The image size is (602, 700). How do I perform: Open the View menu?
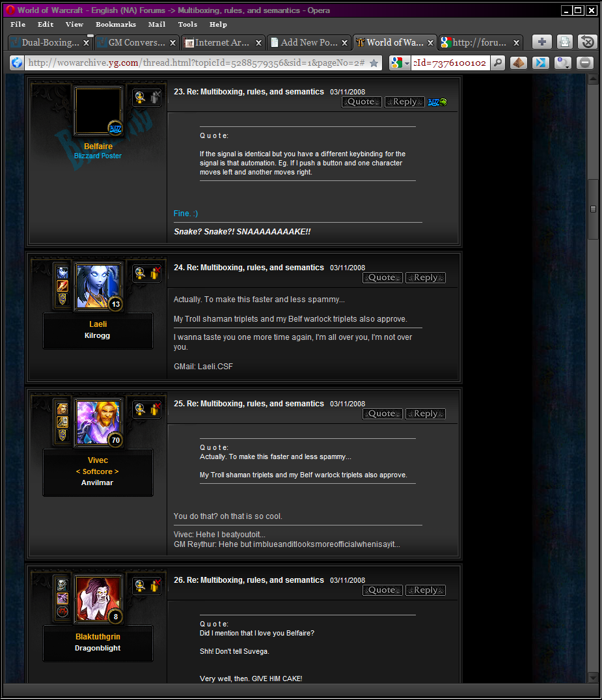[x=74, y=25]
